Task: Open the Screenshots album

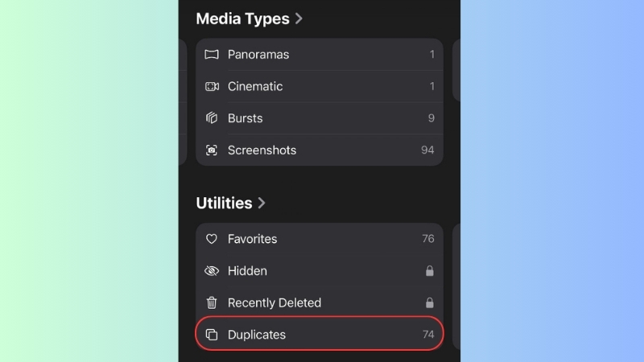Action: tap(320, 150)
